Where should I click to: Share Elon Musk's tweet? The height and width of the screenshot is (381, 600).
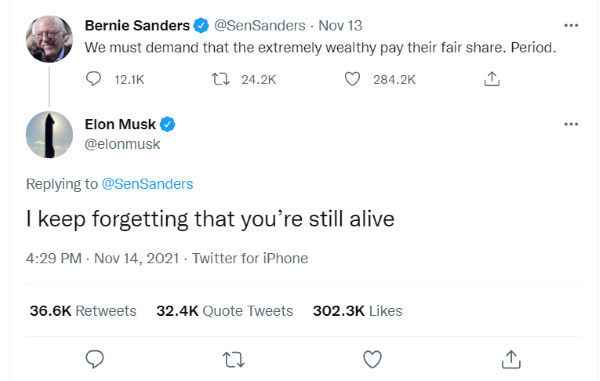(x=511, y=359)
